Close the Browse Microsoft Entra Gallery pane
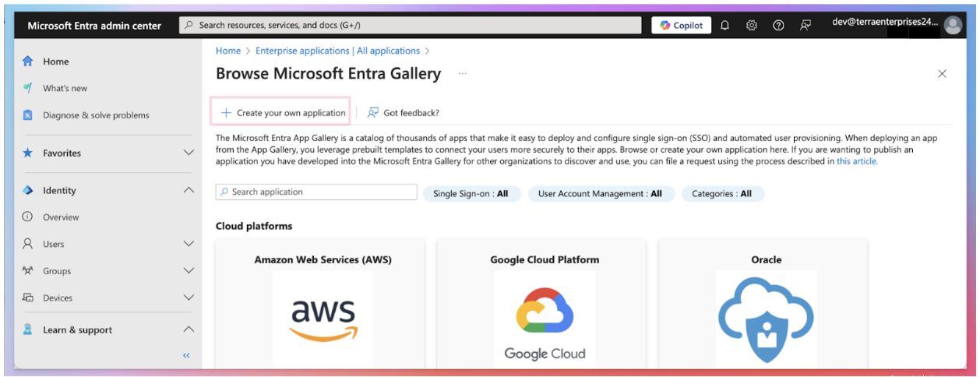The height and width of the screenshot is (377, 980). pos(942,74)
